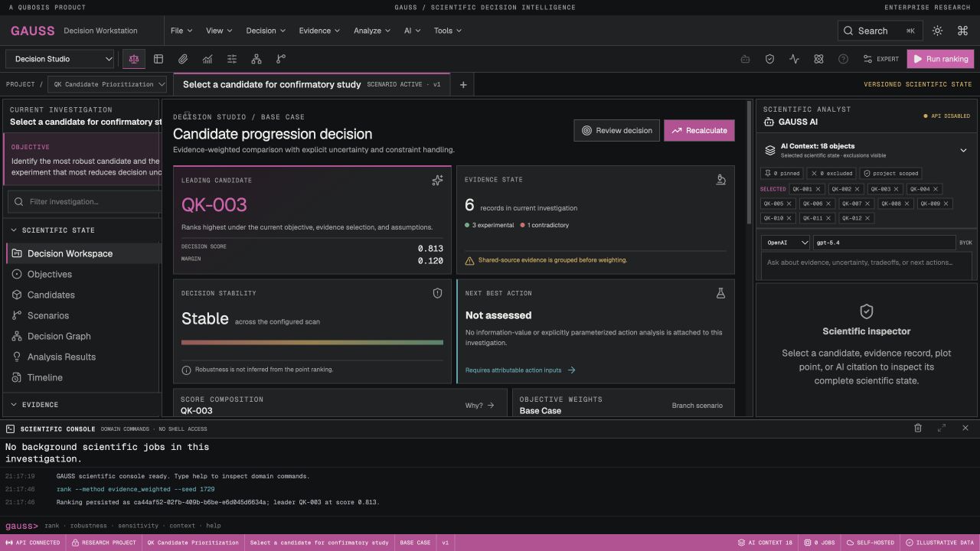Screen dimensions: 980x551
Task: Follow the Requires attributable action inputs link
Action: pyautogui.click(x=521, y=370)
